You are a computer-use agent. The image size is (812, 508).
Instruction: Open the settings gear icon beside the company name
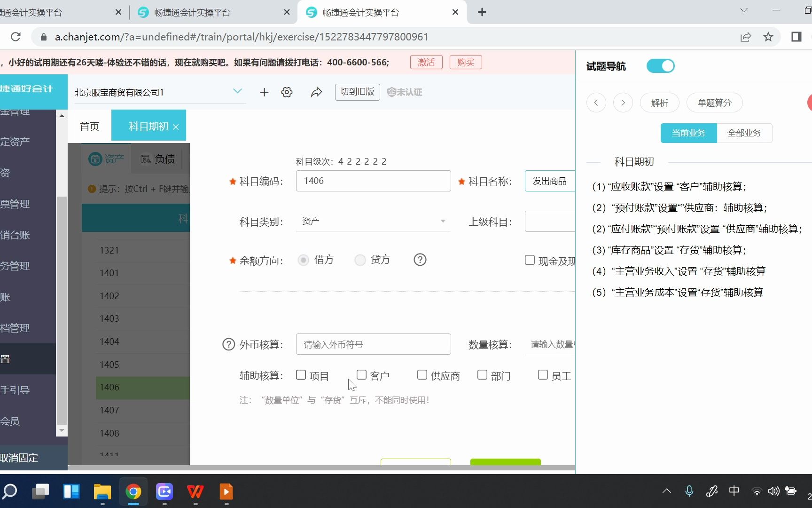pyautogui.click(x=287, y=92)
